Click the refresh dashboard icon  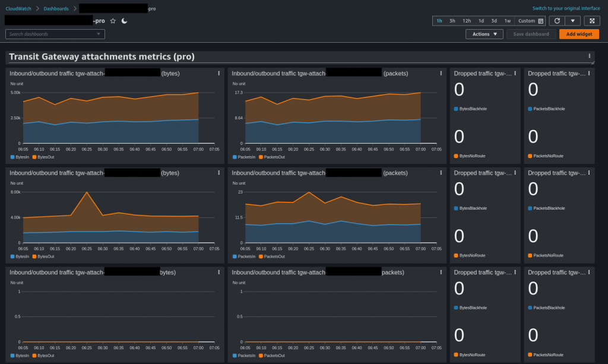pos(556,20)
